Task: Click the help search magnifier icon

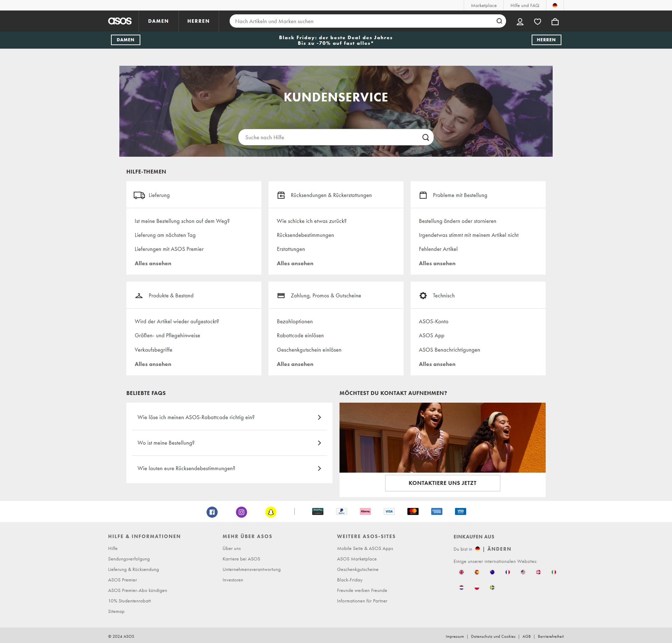Action: coord(426,137)
